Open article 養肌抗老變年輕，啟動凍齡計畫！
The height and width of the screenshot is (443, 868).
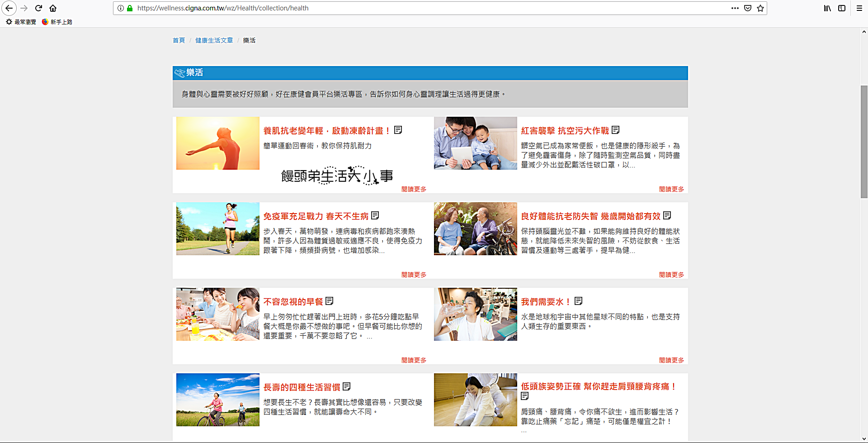click(x=326, y=131)
